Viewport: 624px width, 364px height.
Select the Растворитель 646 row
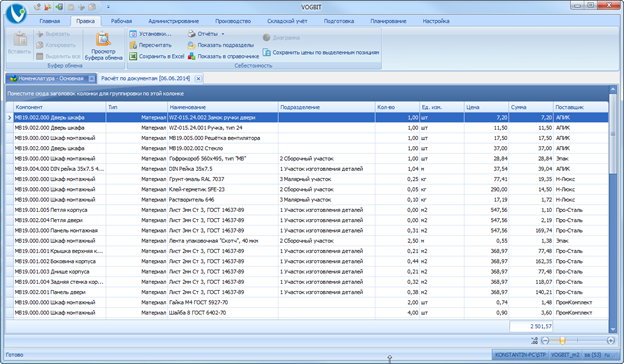[x=307, y=200]
